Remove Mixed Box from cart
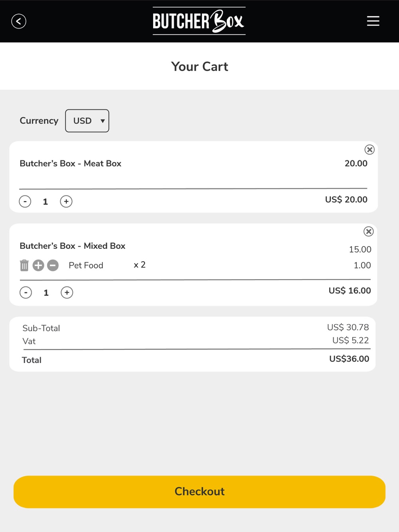 369,231
